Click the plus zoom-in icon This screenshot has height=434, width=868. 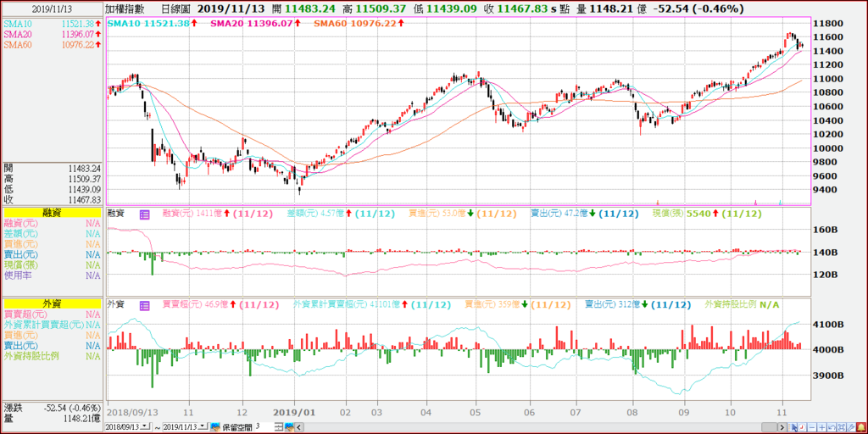click(822, 427)
